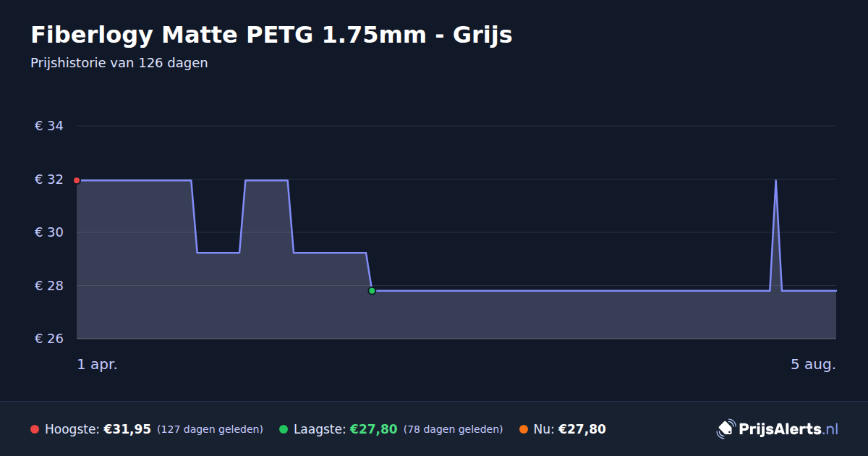Click the € 28 axis label
868x456 pixels.
49,286
